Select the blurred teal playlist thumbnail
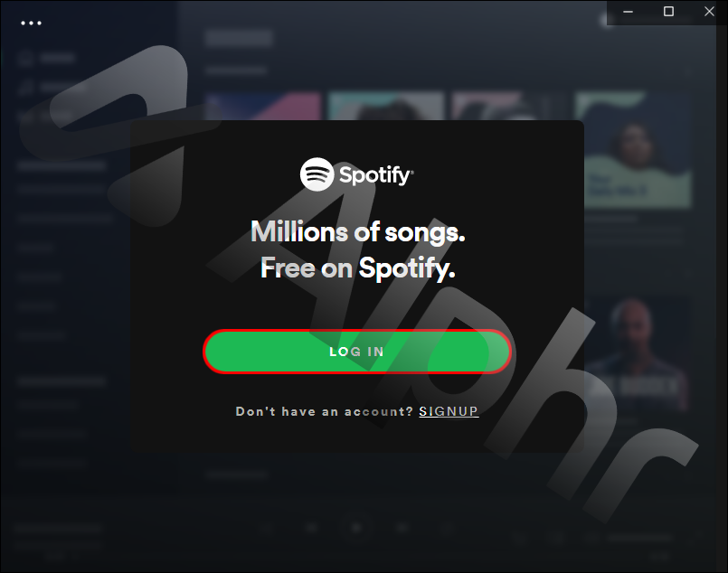The width and height of the screenshot is (728, 573). click(x=386, y=106)
